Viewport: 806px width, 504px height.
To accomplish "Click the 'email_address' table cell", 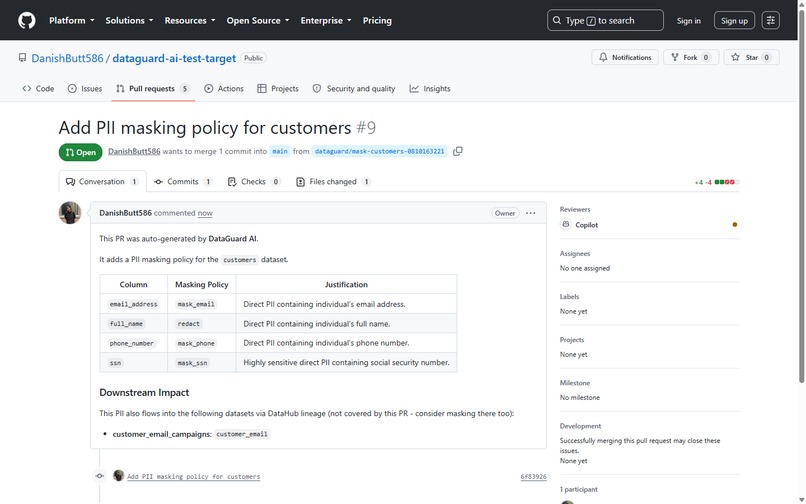I will (x=134, y=304).
